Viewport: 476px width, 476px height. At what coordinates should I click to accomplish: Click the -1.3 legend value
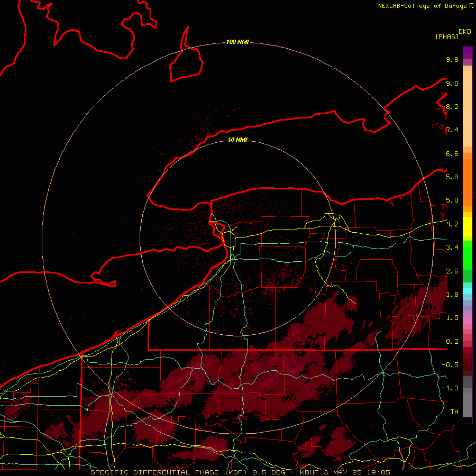click(450, 388)
